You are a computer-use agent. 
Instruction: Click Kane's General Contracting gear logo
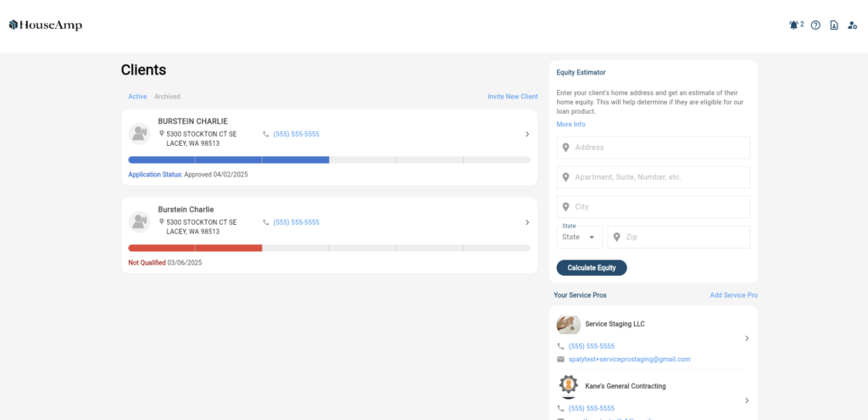pos(568,386)
